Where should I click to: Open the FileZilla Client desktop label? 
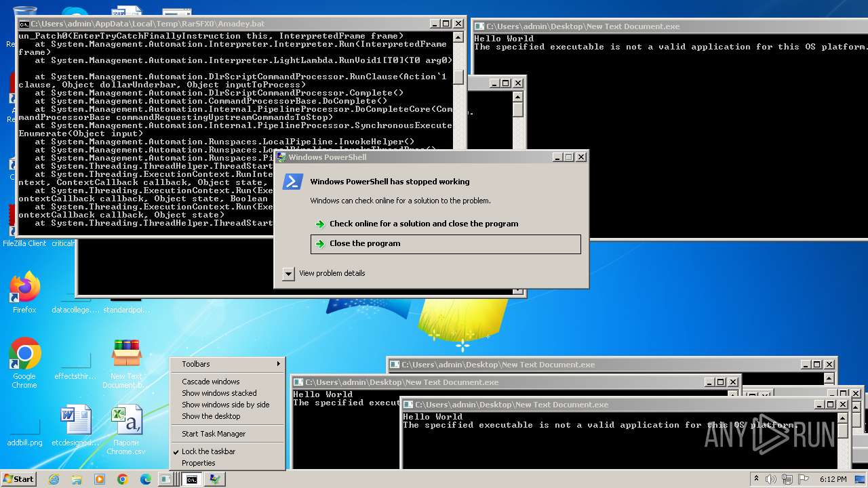[24, 243]
